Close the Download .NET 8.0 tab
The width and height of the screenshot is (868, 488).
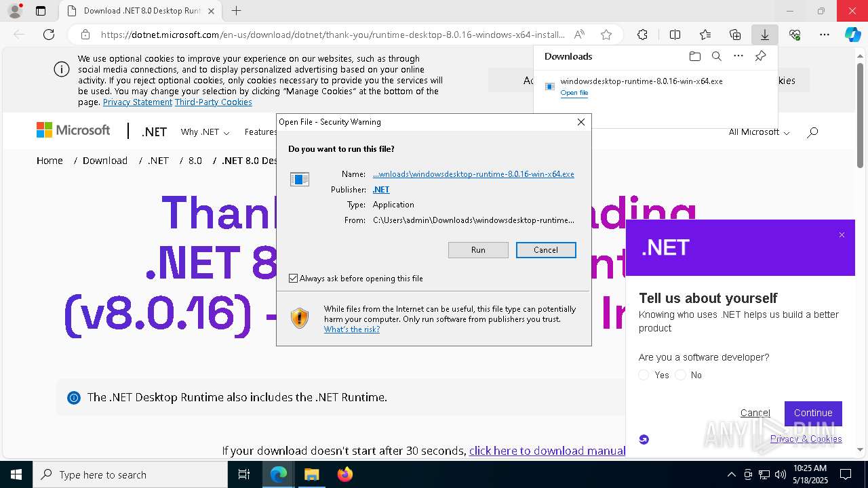(211, 11)
